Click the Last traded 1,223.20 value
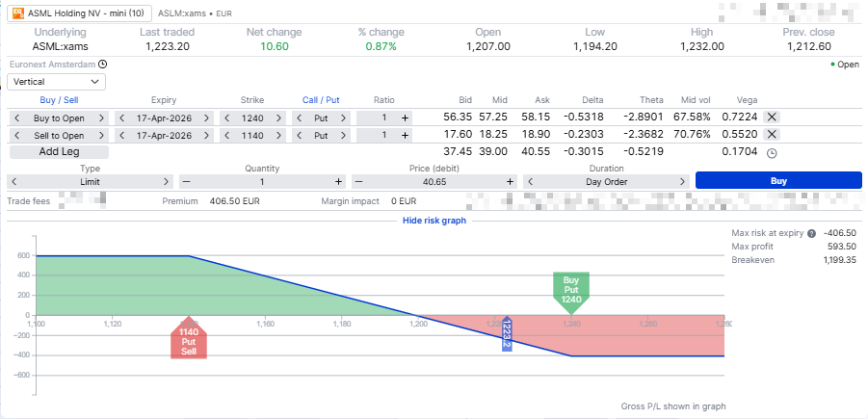The width and height of the screenshot is (868, 419). coord(168,46)
